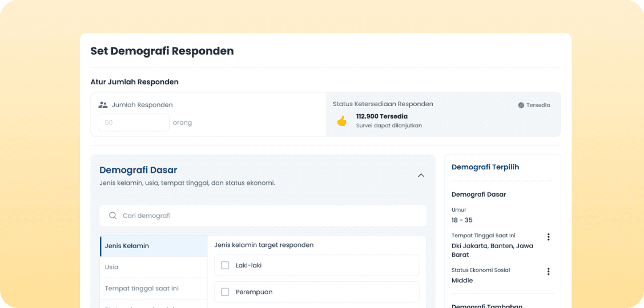Click the 18 - 35 age value
Screen dimensions: 644x308
(x=462, y=220)
